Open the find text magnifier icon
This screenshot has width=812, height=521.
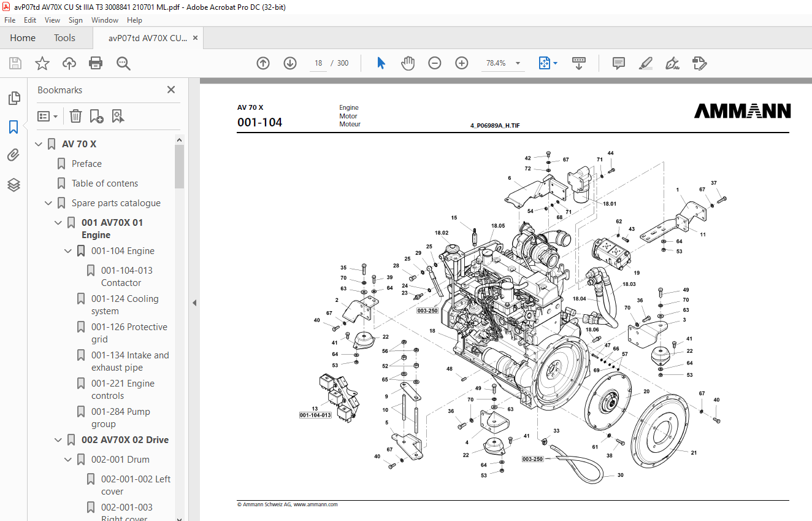123,63
